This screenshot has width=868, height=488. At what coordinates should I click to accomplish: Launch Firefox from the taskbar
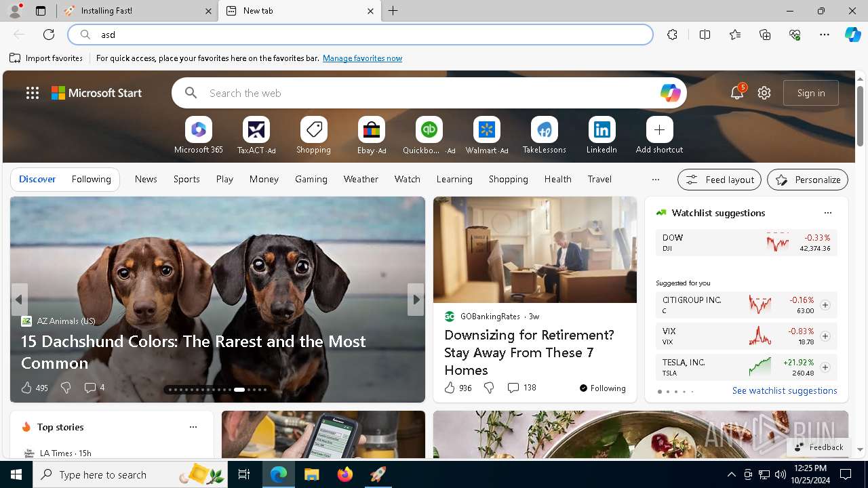click(x=345, y=474)
